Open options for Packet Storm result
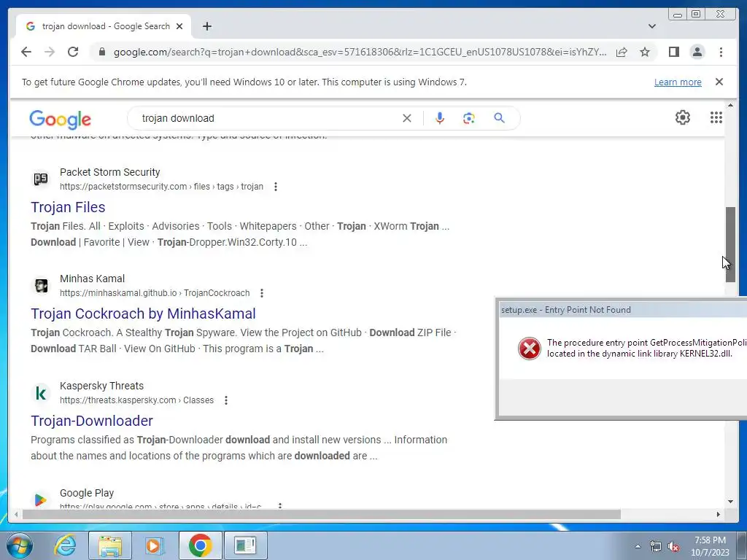Image resolution: width=747 pixels, height=560 pixels. [275, 187]
